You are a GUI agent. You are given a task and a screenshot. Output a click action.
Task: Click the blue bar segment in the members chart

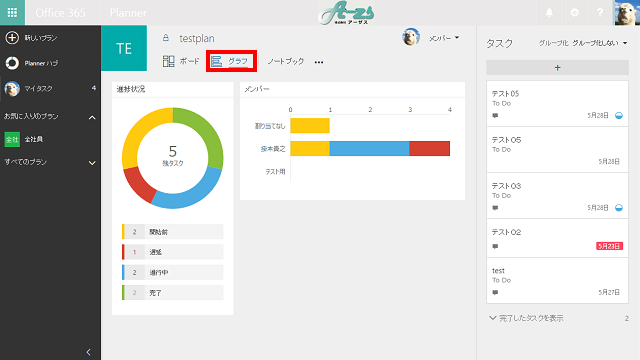pyautogui.click(x=369, y=149)
